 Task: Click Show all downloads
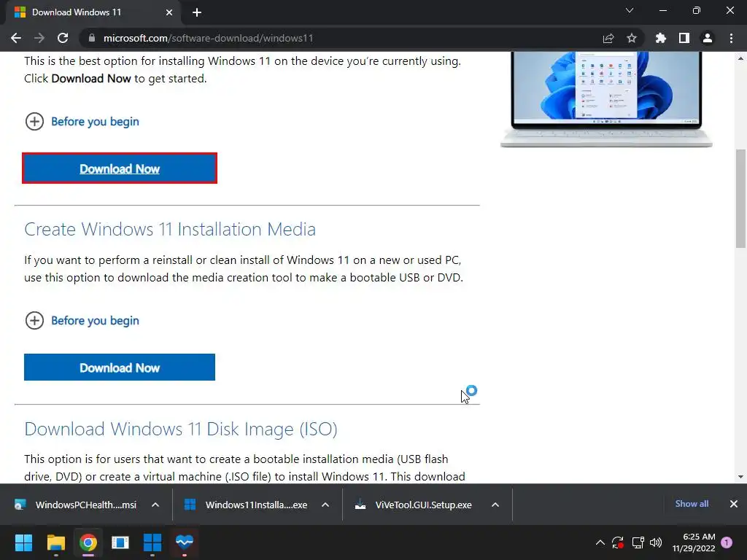(692, 504)
